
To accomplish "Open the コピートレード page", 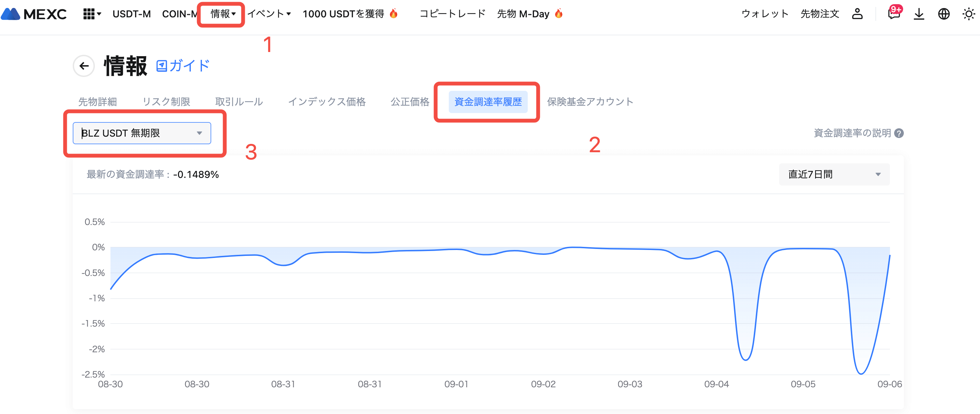I will click(452, 14).
